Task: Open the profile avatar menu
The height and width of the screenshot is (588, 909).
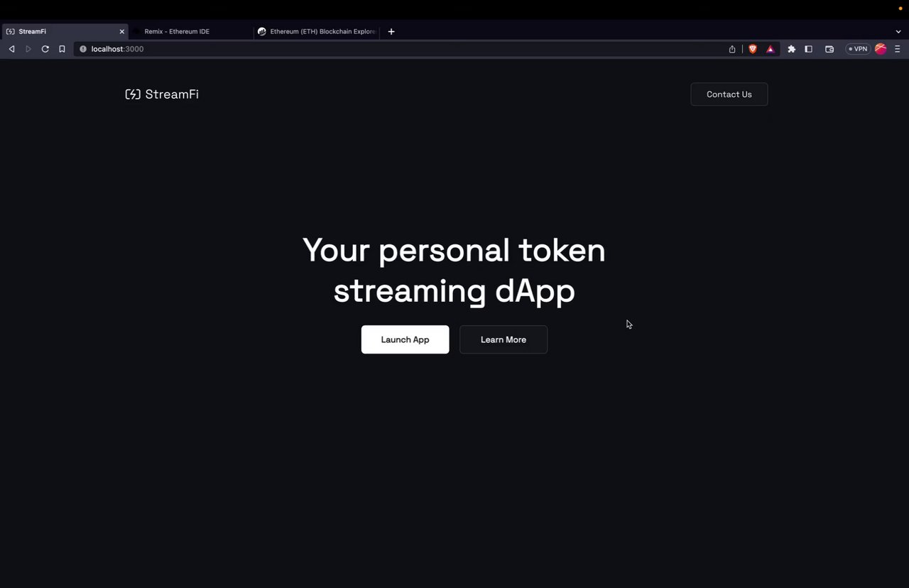Action: pyautogui.click(x=881, y=49)
